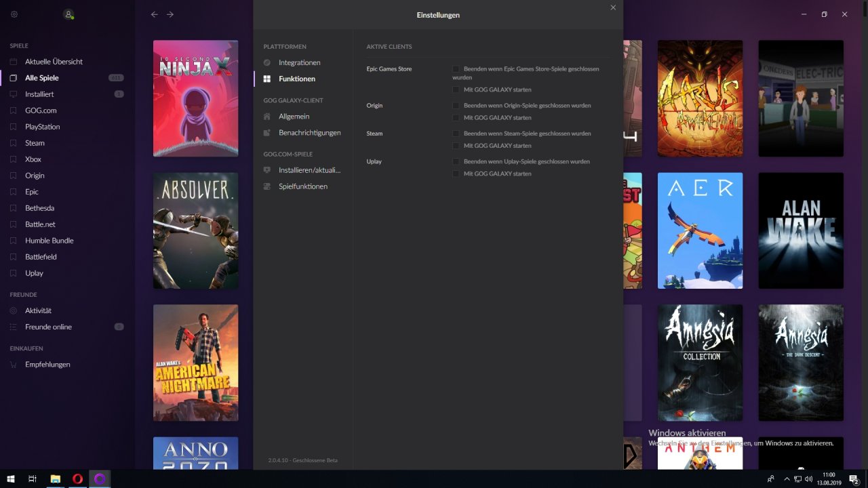Select the Funktionen settings tab
The height and width of the screenshot is (488, 868).
297,79
